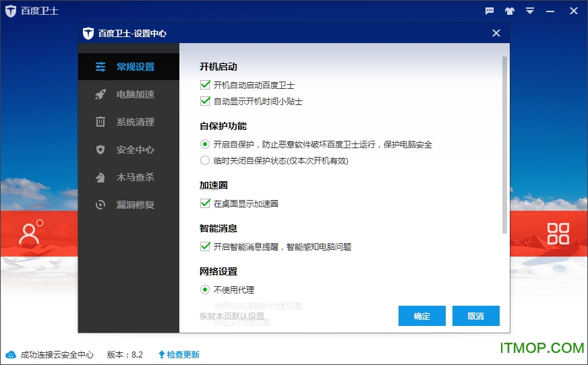Select the 常规设置 tab
588x365 pixels.
click(129, 67)
